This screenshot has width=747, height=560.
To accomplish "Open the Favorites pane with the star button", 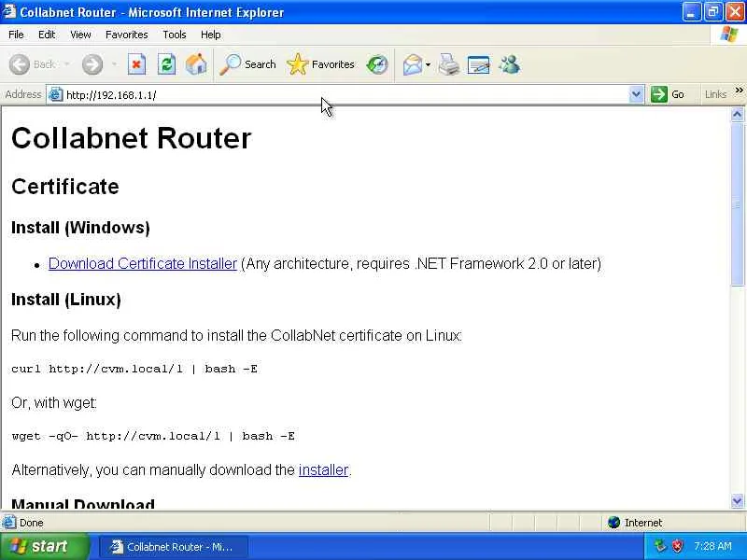I will [320, 64].
